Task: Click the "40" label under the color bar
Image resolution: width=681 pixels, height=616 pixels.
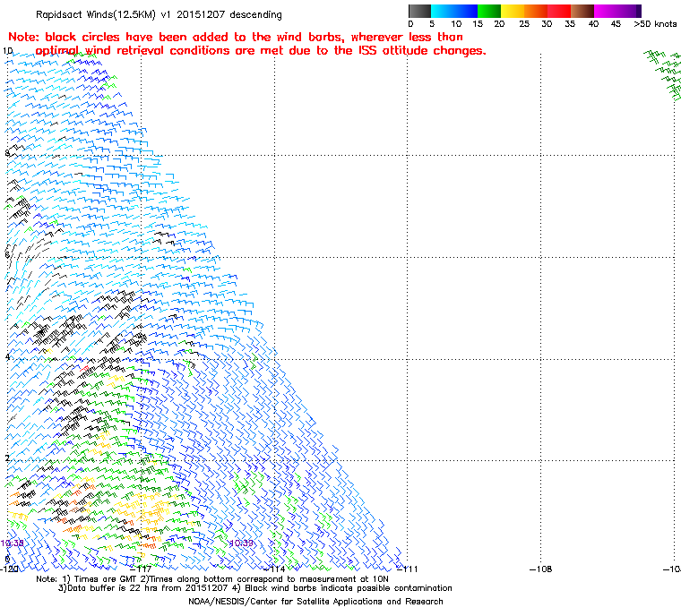Action: coord(593,24)
